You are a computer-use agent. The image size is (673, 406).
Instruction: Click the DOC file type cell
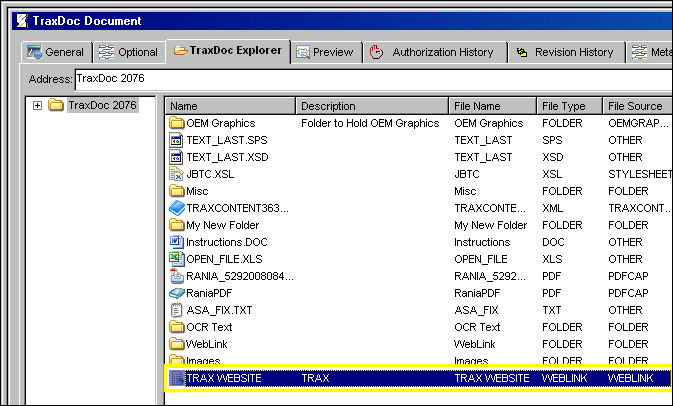click(553, 242)
